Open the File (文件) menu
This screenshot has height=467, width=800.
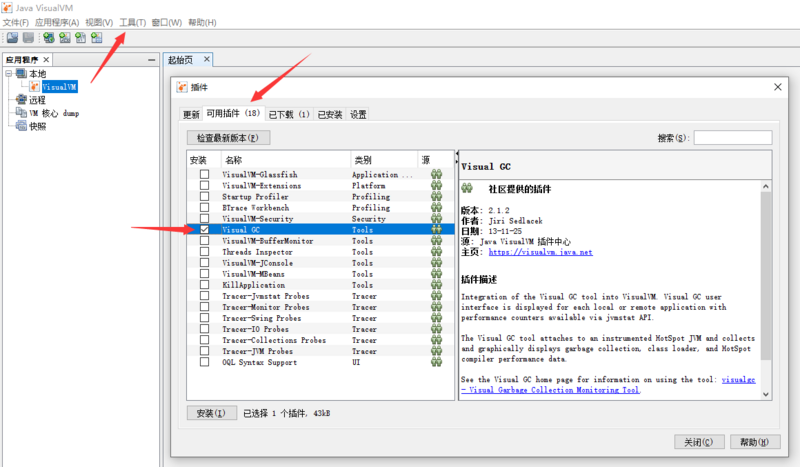coord(16,22)
